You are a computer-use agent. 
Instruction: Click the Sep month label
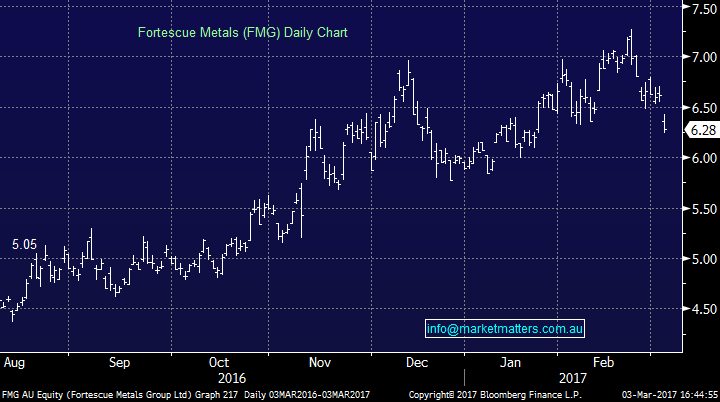119,362
